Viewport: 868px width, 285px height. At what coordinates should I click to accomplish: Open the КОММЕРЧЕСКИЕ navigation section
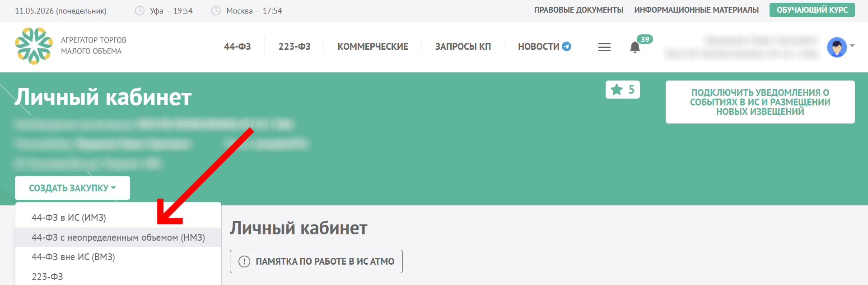373,47
